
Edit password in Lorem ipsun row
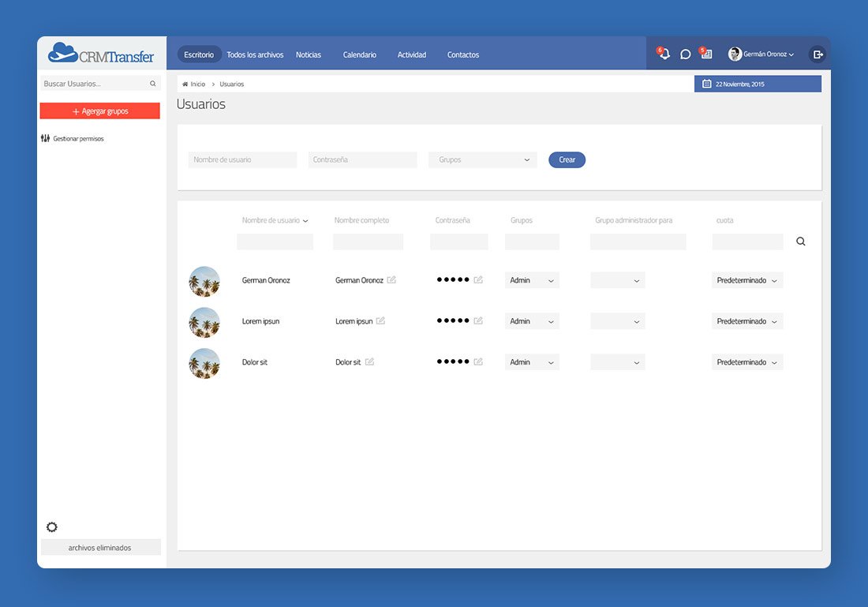[478, 320]
